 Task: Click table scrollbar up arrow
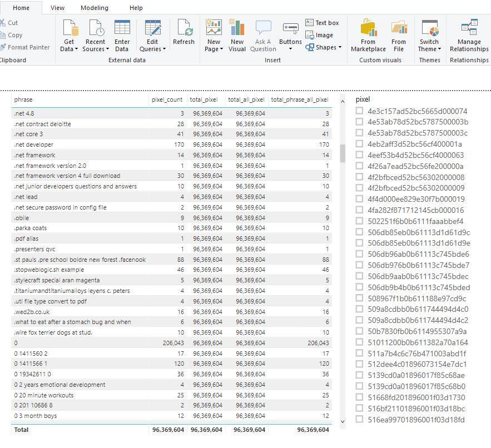click(343, 101)
